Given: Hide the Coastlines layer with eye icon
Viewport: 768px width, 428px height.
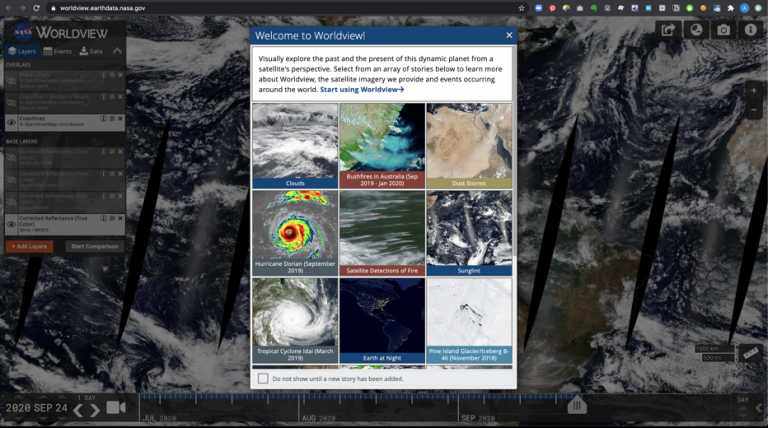Looking at the screenshot, I should coord(11,122).
